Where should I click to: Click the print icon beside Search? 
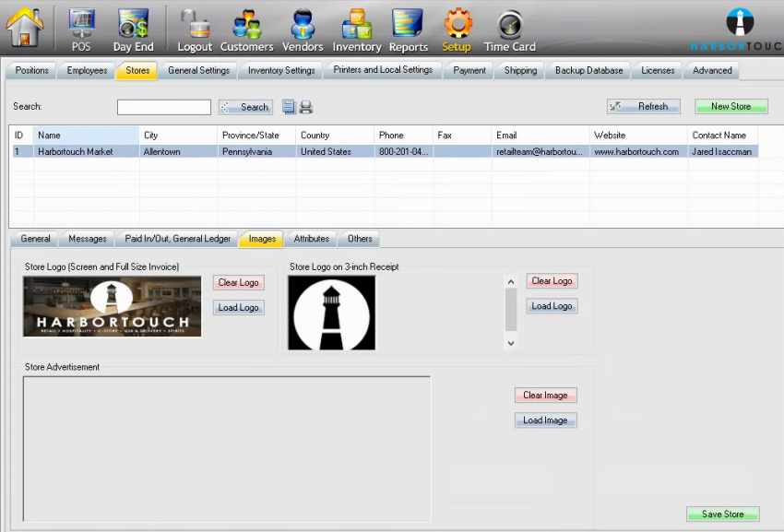pyautogui.click(x=306, y=107)
